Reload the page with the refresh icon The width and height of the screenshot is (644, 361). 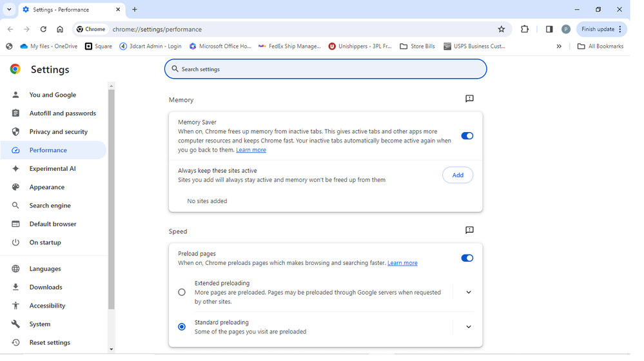click(43, 29)
